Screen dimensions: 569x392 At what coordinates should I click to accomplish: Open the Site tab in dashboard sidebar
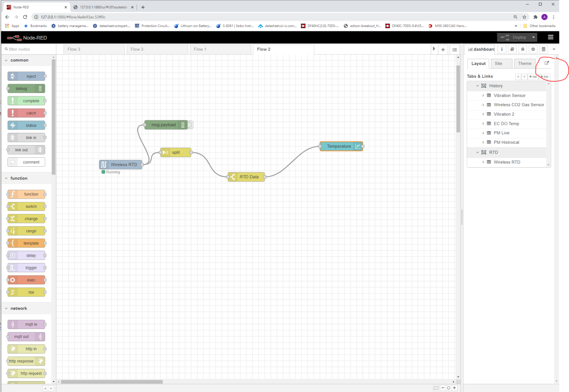tap(501, 63)
